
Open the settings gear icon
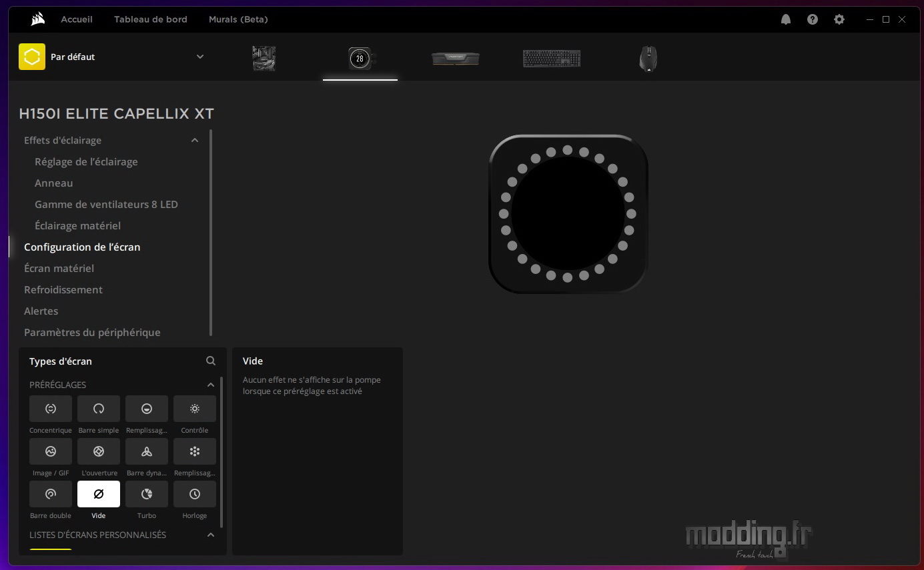click(839, 19)
